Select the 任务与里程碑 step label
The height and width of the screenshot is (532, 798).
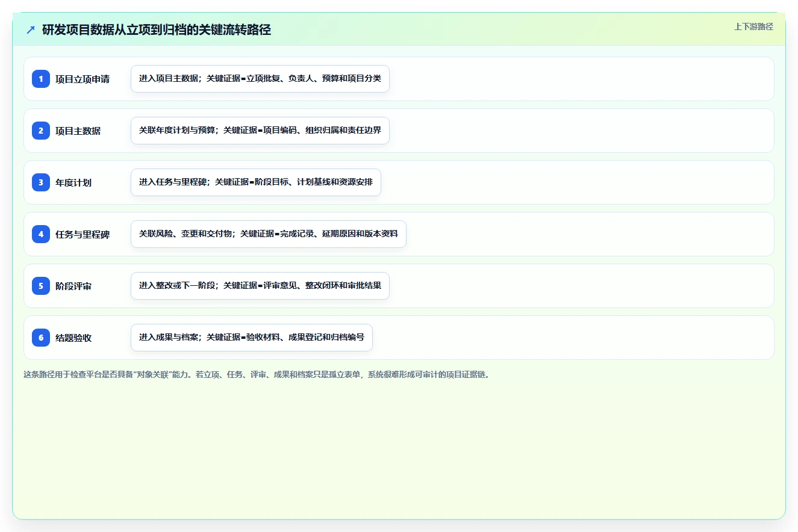tap(83, 234)
